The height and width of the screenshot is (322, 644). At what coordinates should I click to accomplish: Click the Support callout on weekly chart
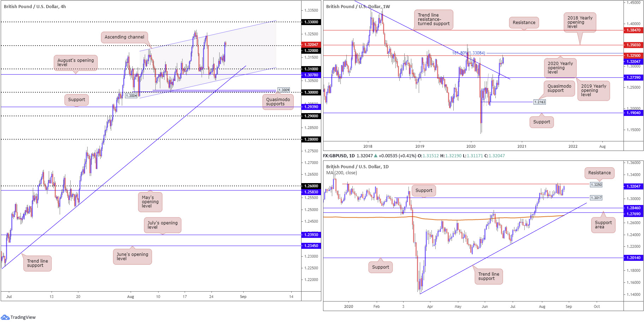(542, 122)
